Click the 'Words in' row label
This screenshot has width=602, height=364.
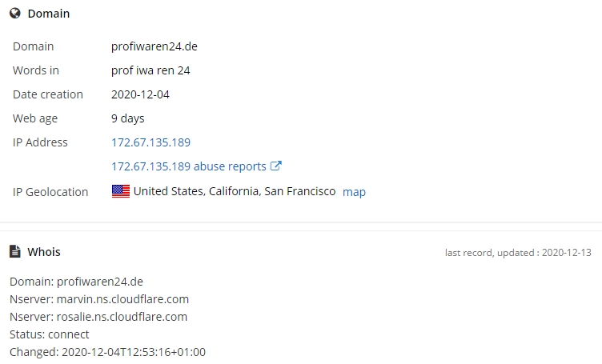coord(36,70)
